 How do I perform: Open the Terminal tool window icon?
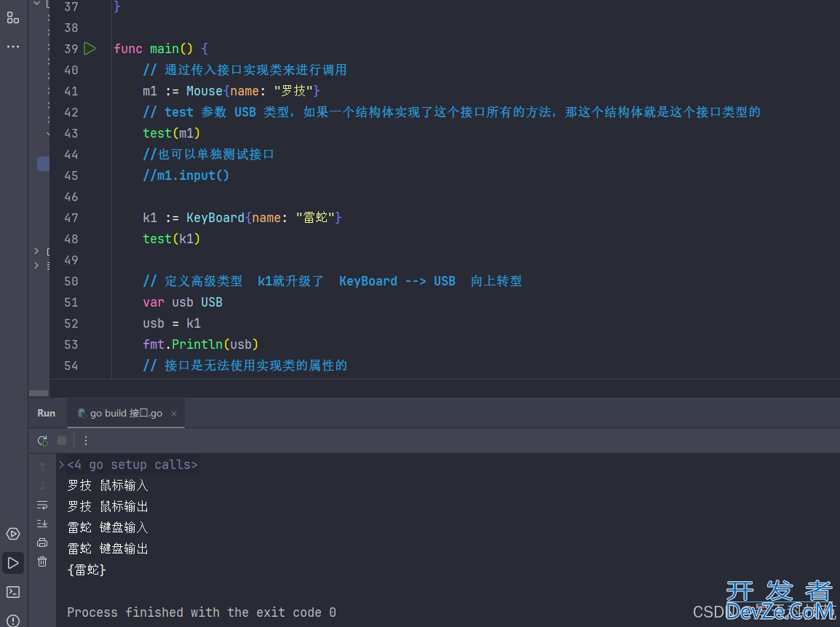click(13, 591)
